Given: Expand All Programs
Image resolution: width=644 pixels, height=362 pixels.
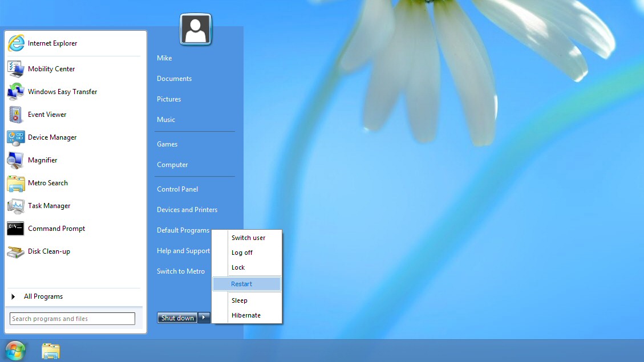Looking at the screenshot, I should (43, 296).
